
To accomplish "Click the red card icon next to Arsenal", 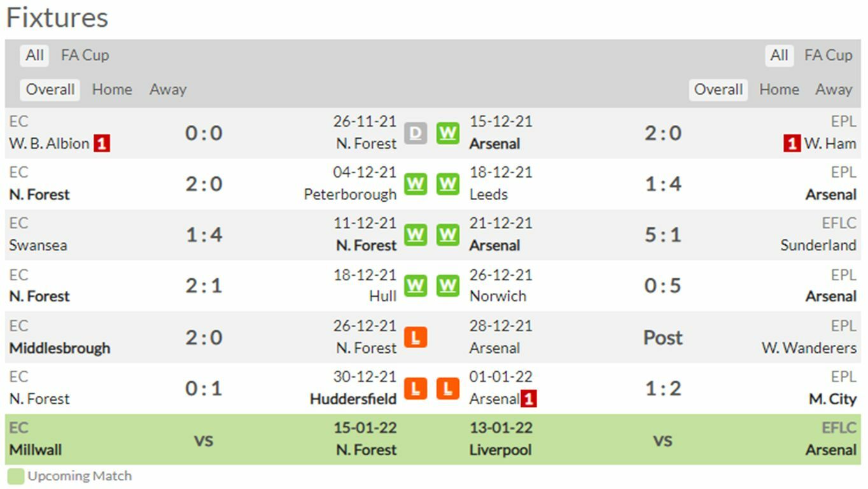I will click(x=529, y=399).
